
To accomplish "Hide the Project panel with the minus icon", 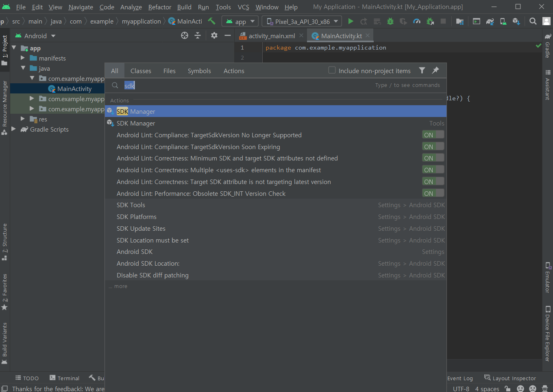I will 228,35.
